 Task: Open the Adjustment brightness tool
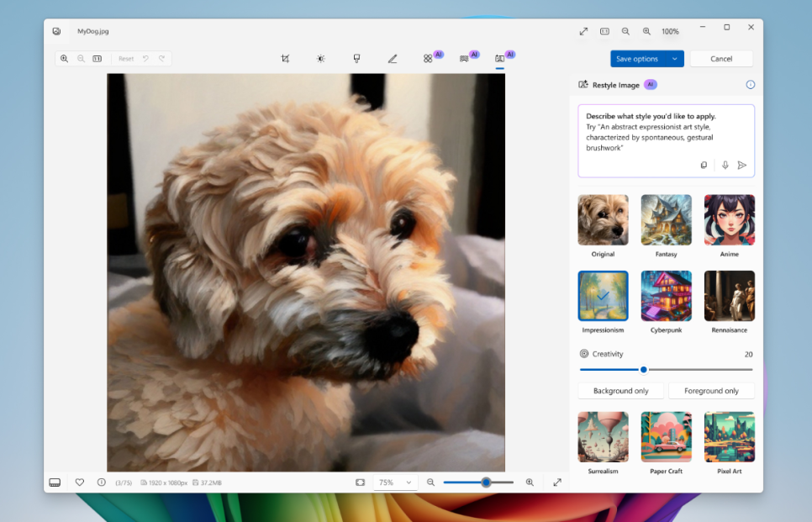(x=320, y=59)
